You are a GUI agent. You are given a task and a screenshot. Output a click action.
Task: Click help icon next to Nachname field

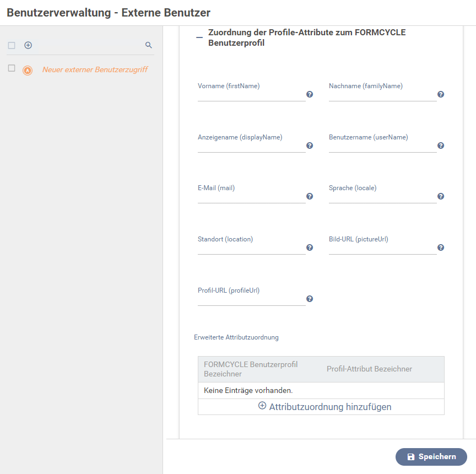[x=441, y=94]
